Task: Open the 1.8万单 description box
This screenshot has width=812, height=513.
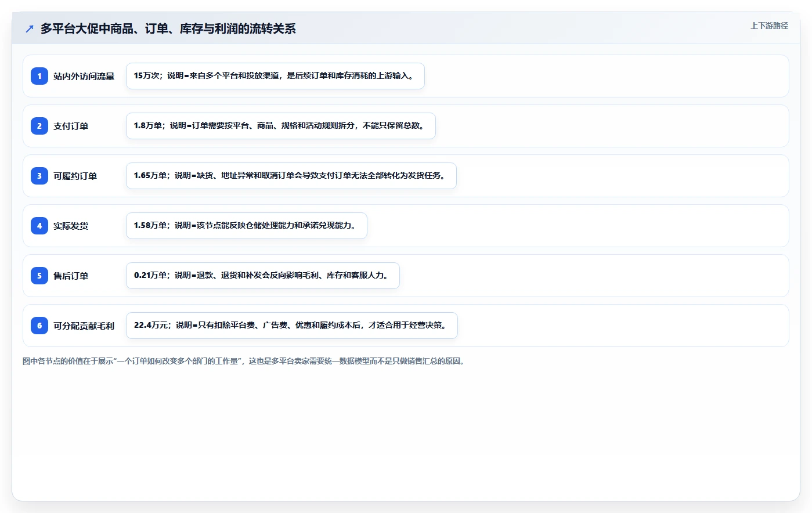Action: point(281,126)
